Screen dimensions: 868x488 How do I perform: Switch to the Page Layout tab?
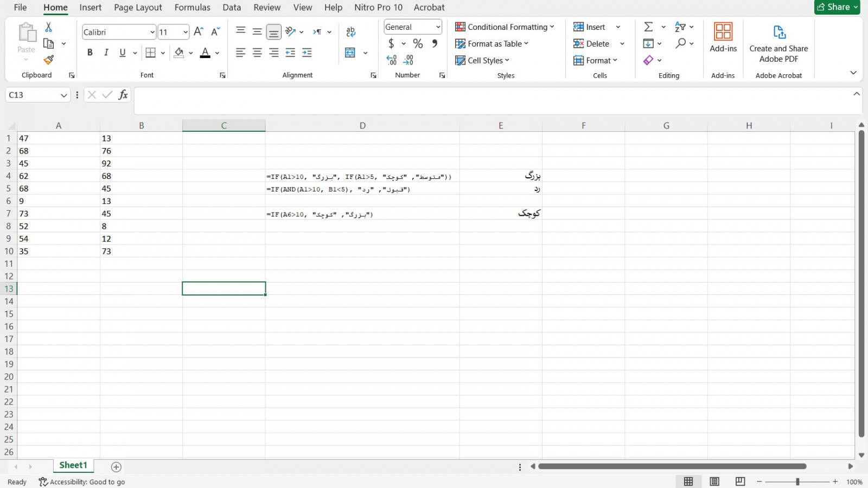click(x=138, y=7)
